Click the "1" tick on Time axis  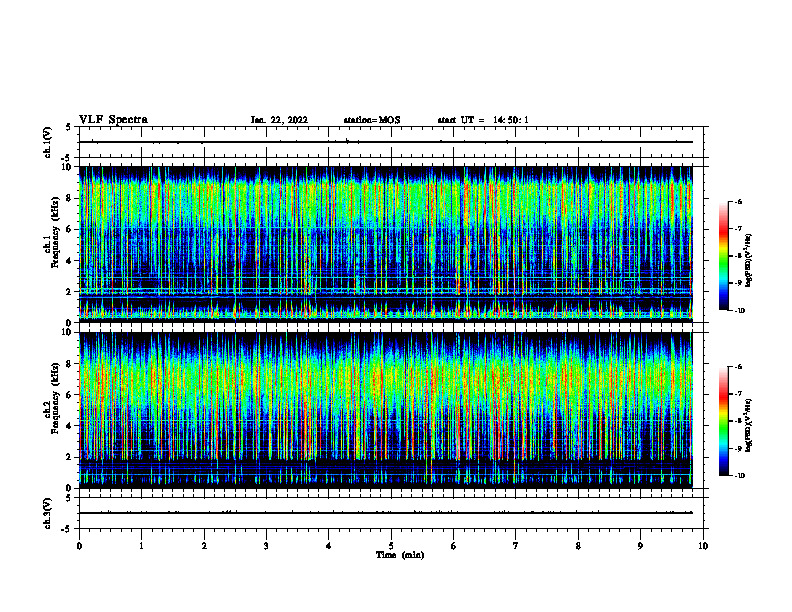[141, 546]
